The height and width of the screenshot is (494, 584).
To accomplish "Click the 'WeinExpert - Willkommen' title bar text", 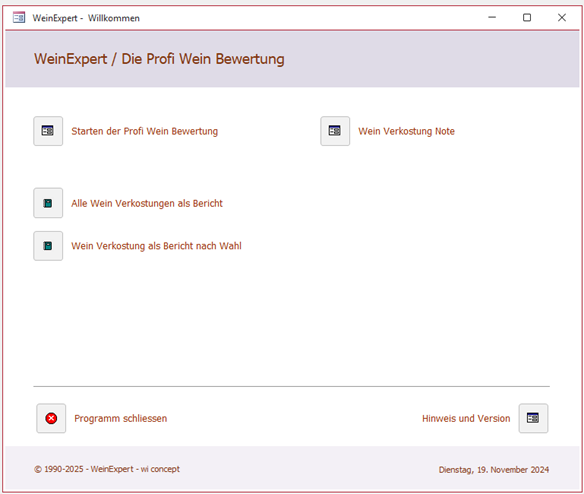I will point(86,18).
